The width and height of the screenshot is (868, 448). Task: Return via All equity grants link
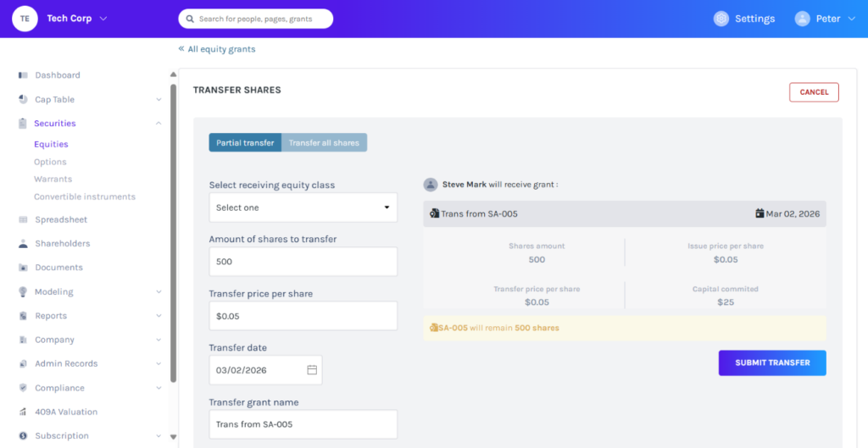tap(217, 49)
